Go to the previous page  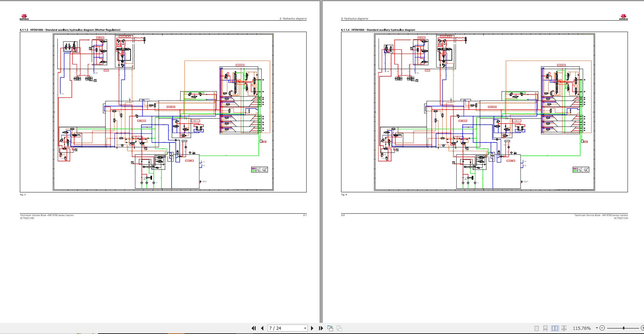point(262,328)
